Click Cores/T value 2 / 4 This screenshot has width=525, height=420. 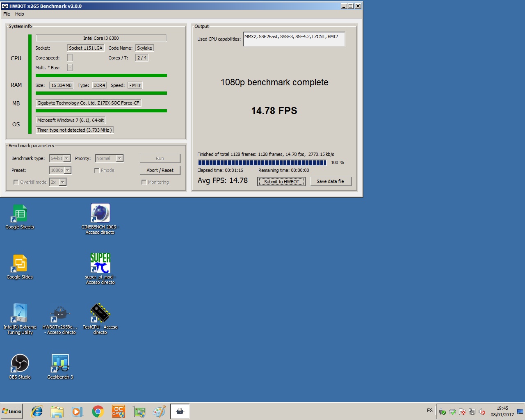142,58
